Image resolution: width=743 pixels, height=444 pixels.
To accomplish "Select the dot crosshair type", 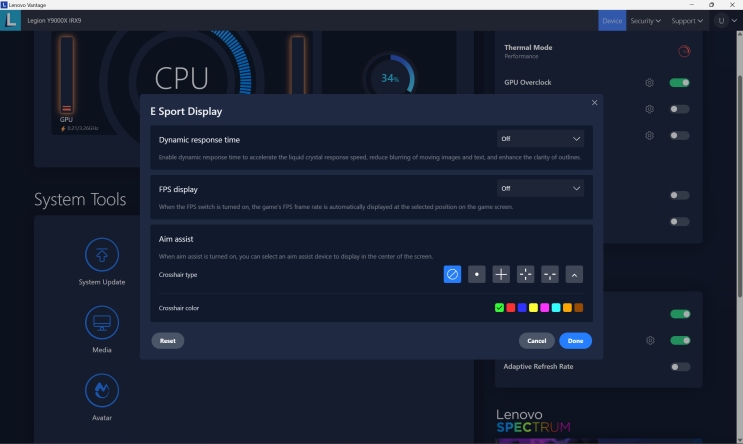I will tap(477, 274).
